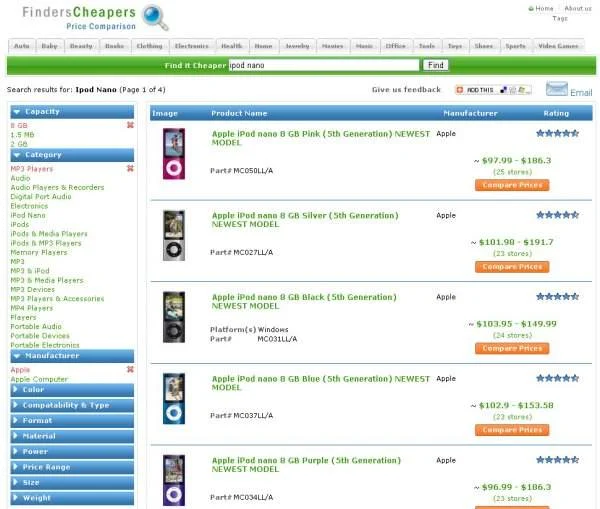Compare prices for Blue iPod nano
600x509 pixels.
tap(512, 430)
